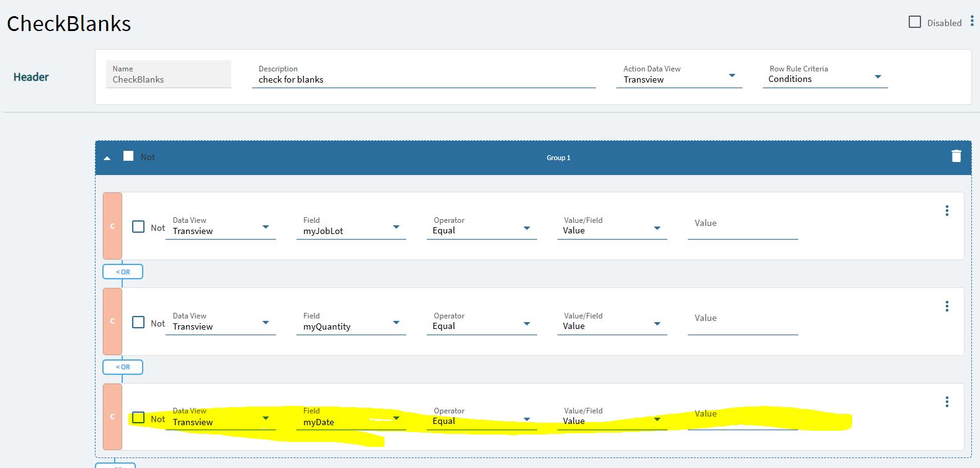Image resolution: width=980 pixels, height=468 pixels.
Task: Click the CheckBlanks page title
Action: point(69,24)
